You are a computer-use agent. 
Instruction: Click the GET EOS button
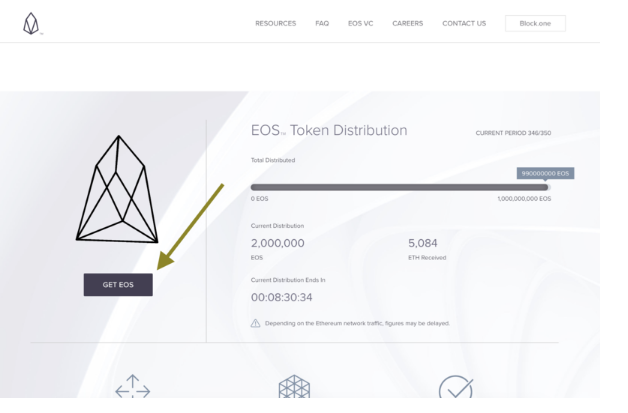click(x=118, y=285)
